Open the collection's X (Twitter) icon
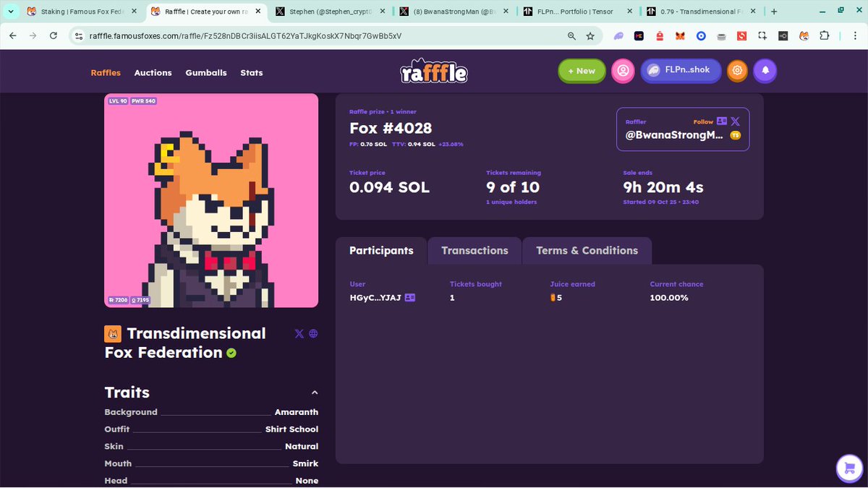 click(299, 333)
